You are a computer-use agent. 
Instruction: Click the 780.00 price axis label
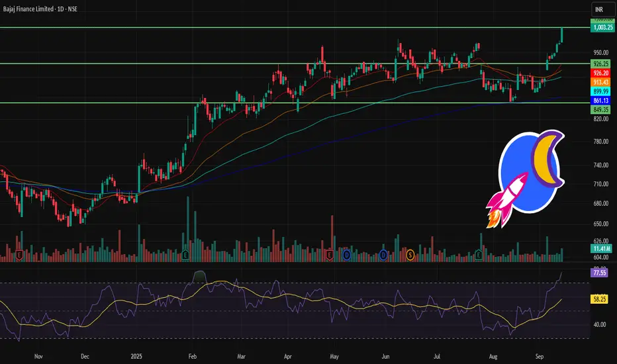601,141
